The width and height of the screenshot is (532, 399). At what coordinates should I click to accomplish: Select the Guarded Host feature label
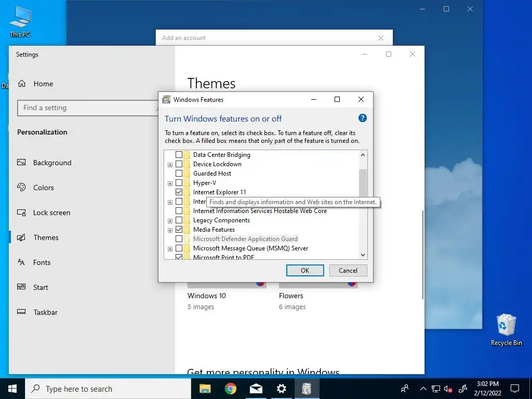tap(212, 173)
